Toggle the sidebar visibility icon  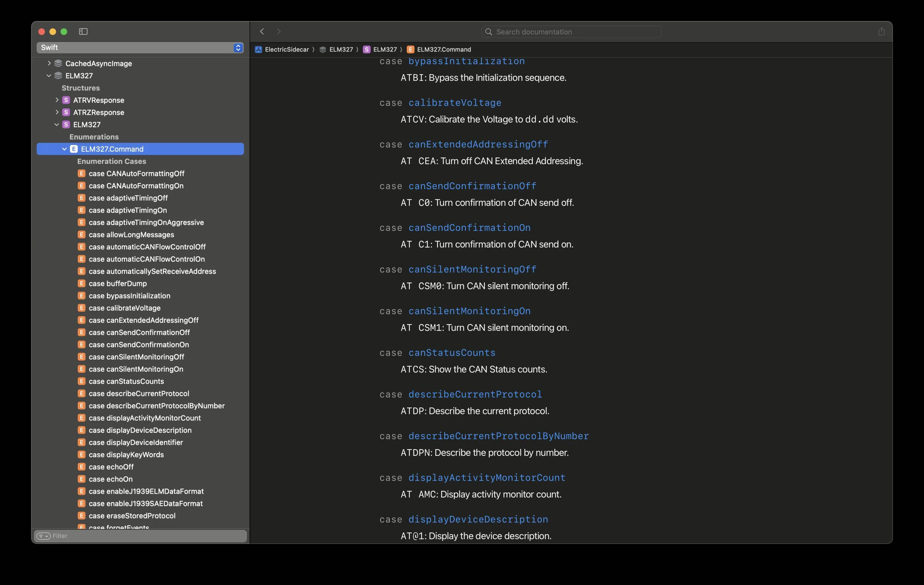tap(83, 31)
